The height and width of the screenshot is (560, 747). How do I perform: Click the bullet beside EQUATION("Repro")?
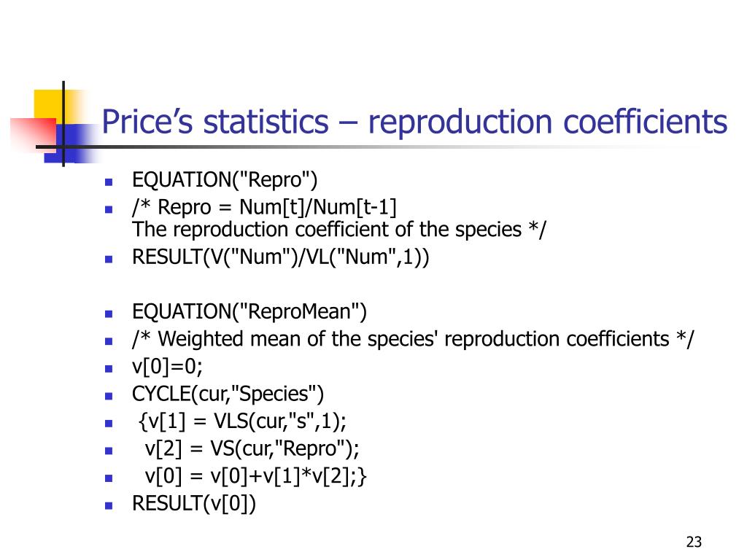tap(109, 182)
